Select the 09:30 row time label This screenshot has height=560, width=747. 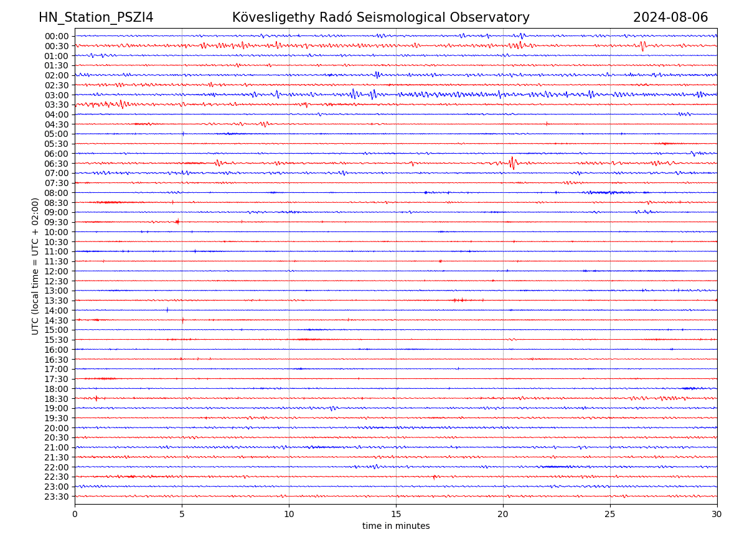pos(57,222)
